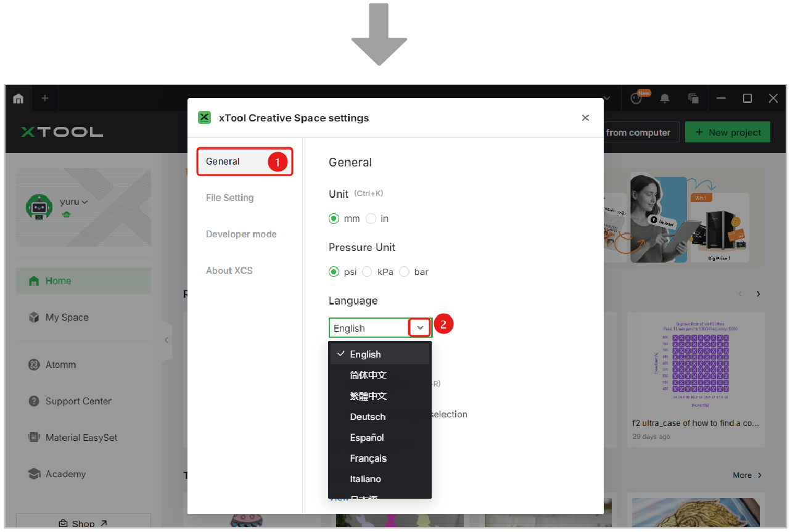Select psi pressure unit
790x532 pixels.
pyautogui.click(x=334, y=271)
